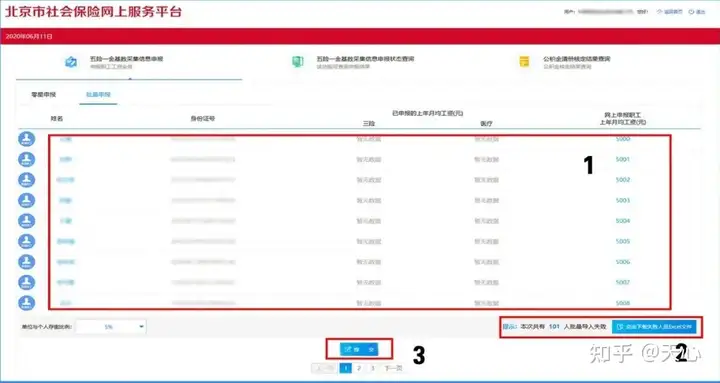Go to page 3 in pagination
This screenshot has height=383, width=720.
tap(373, 368)
